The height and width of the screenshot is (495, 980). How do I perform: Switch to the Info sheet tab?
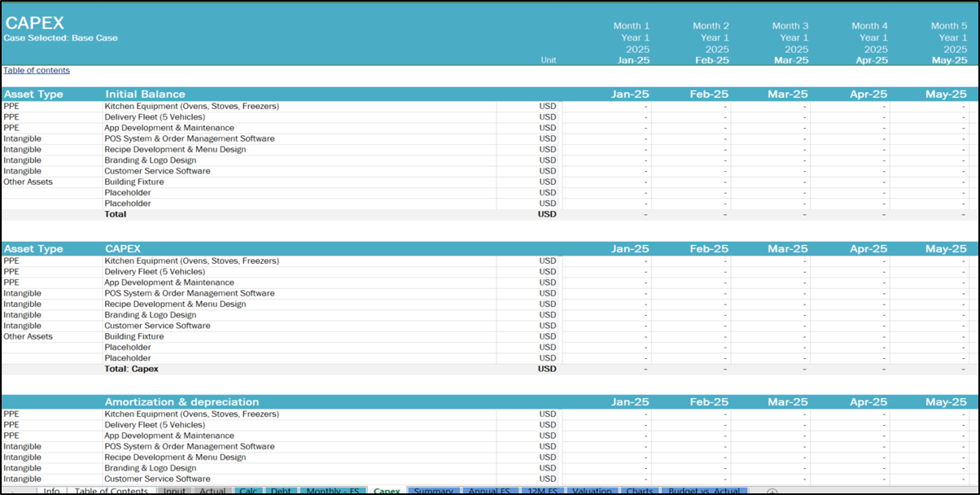coord(51,491)
